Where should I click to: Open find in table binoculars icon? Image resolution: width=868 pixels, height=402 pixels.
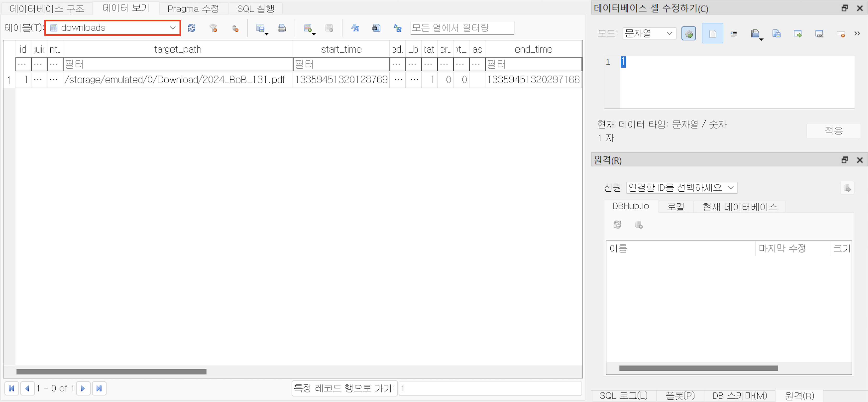[376, 28]
